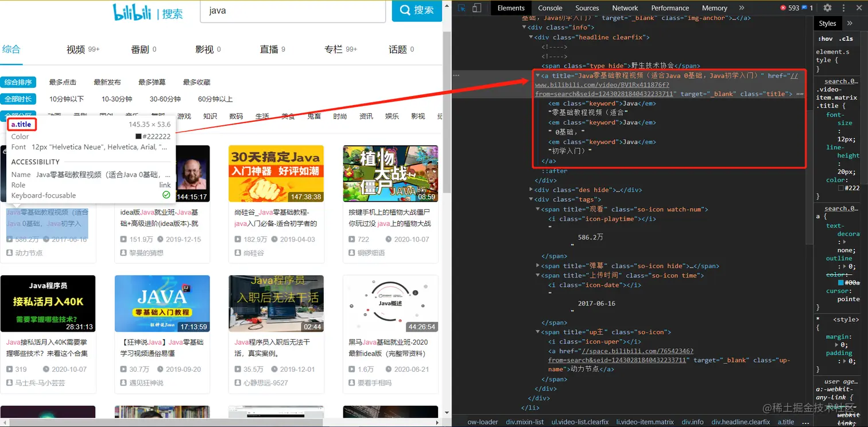The width and height of the screenshot is (868, 427).
Task: Open 按键手机上的植物大战僵尸 title link
Action: (390, 218)
